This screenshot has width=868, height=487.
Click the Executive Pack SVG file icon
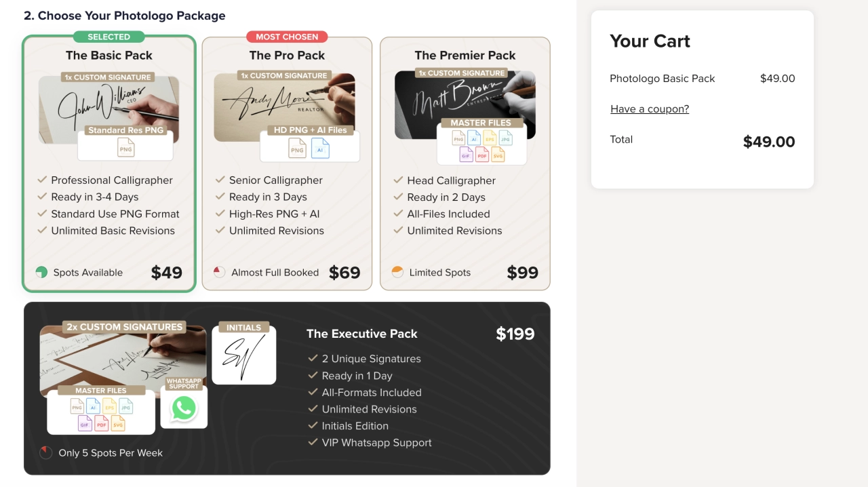pos(118,424)
